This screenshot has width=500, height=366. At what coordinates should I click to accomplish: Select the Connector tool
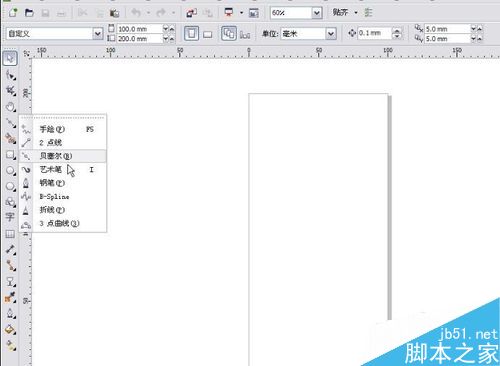coord(10,265)
